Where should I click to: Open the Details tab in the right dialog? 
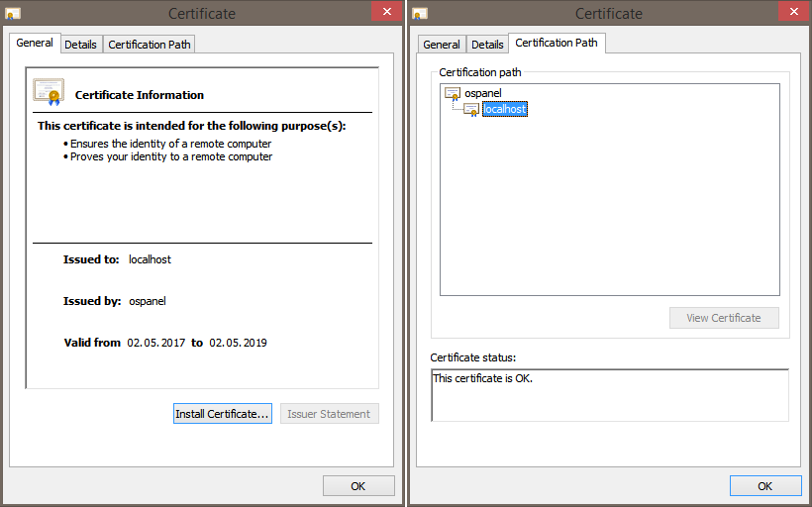(x=487, y=45)
